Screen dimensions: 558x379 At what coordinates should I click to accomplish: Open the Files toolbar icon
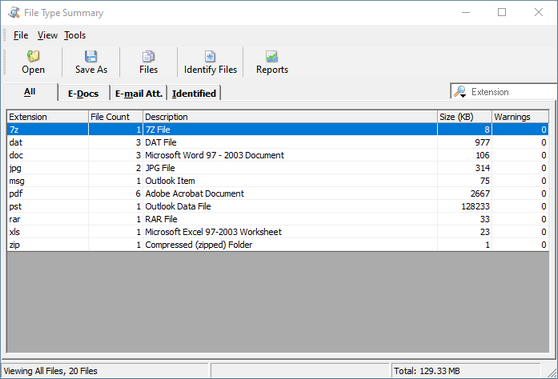(148, 56)
